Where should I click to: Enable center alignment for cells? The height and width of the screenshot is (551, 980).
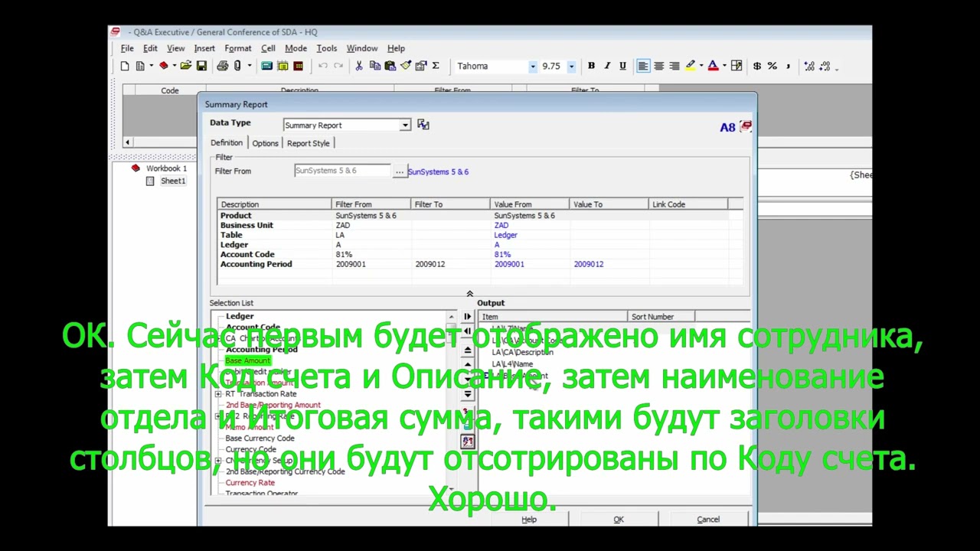pyautogui.click(x=658, y=66)
